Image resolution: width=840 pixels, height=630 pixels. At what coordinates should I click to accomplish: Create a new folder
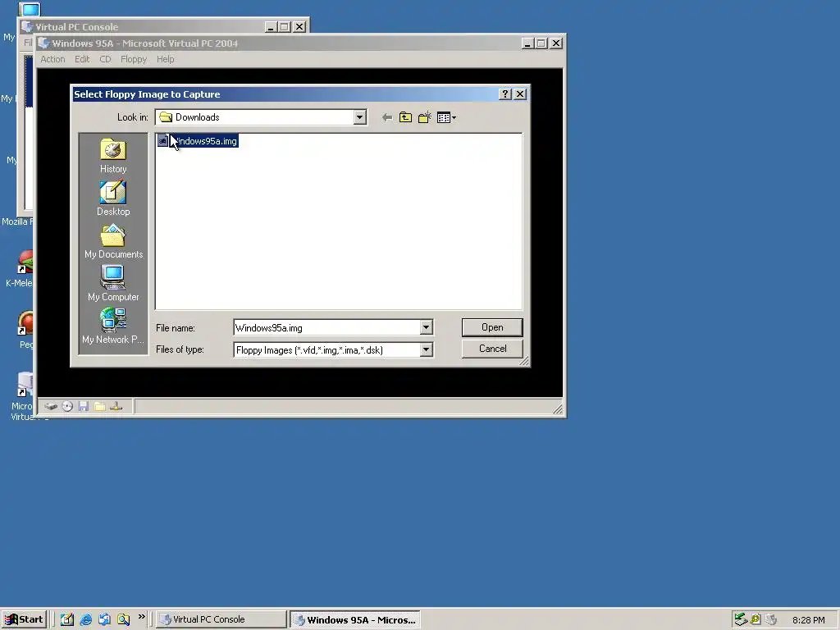(x=424, y=117)
